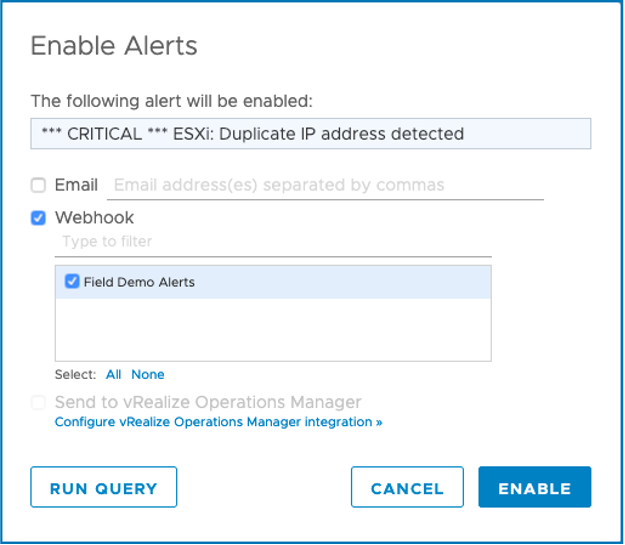625x545 pixels.
Task: Open Configure vRealize Operations Manager integration link
Action: click(218, 422)
